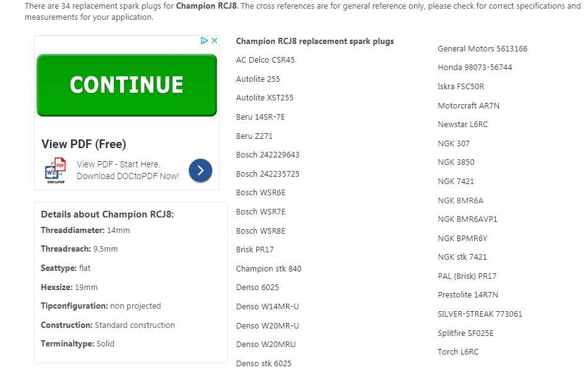Select the Motorcraft AR7N link

469,106
